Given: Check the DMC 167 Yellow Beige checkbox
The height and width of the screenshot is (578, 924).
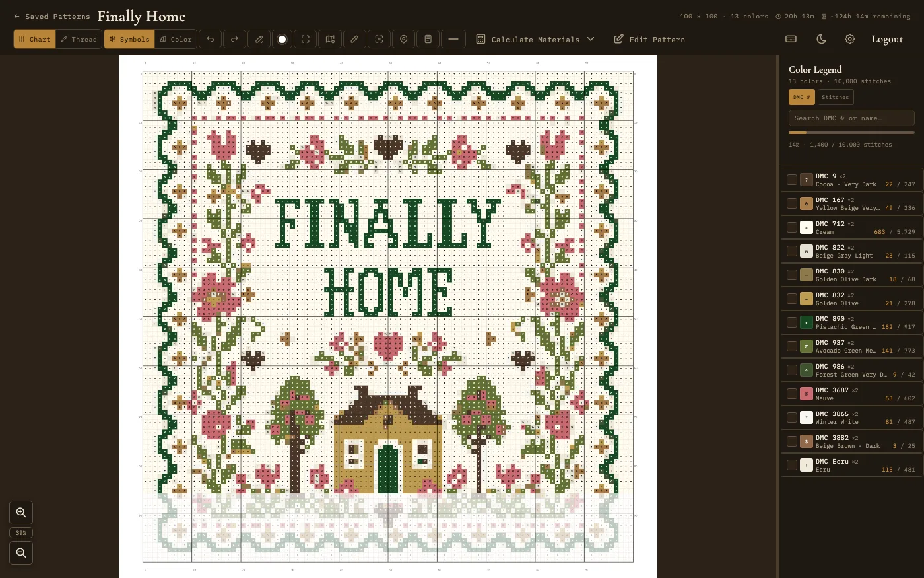Looking at the screenshot, I should (x=792, y=203).
